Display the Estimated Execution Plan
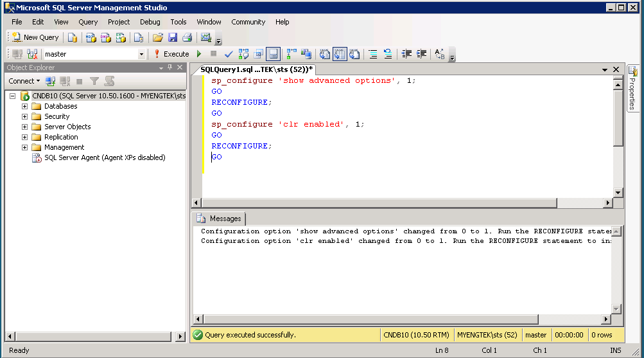This screenshot has width=644, height=358. [x=243, y=54]
